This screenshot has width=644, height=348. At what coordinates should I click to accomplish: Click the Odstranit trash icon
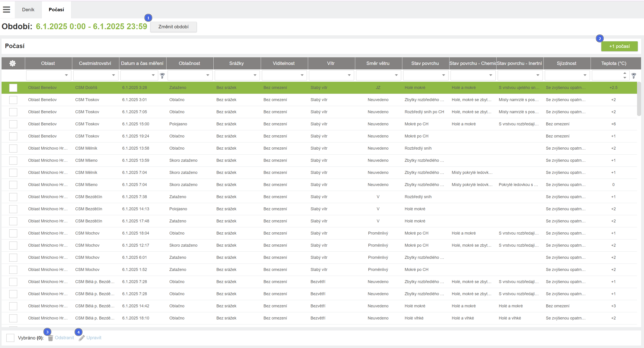(50, 338)
